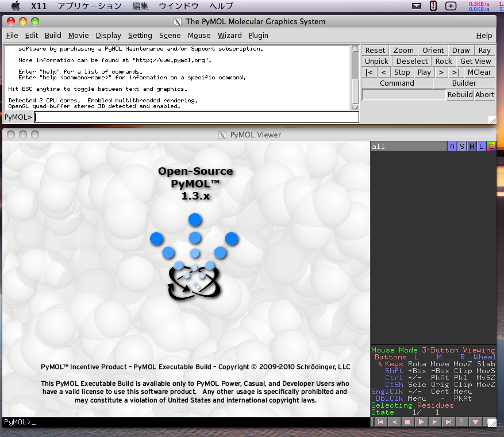Open the Help menu in PyMOL

coord(484,36)
